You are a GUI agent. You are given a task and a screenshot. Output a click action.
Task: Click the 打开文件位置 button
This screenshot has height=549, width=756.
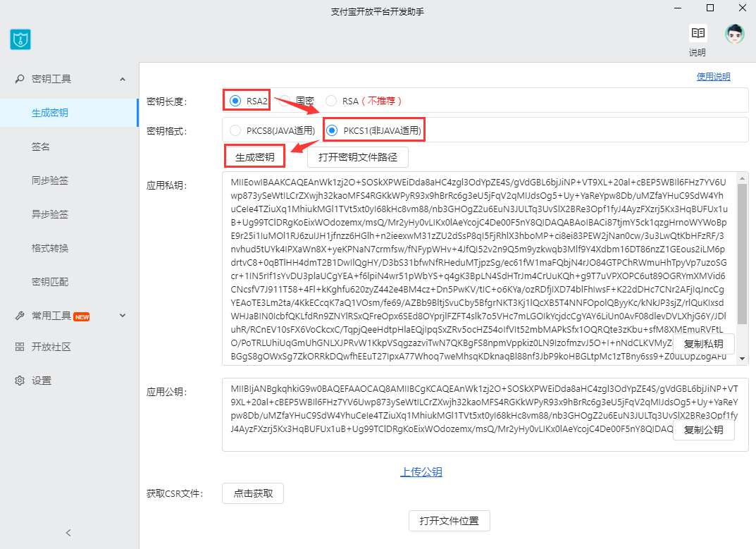tap(450, 521)
